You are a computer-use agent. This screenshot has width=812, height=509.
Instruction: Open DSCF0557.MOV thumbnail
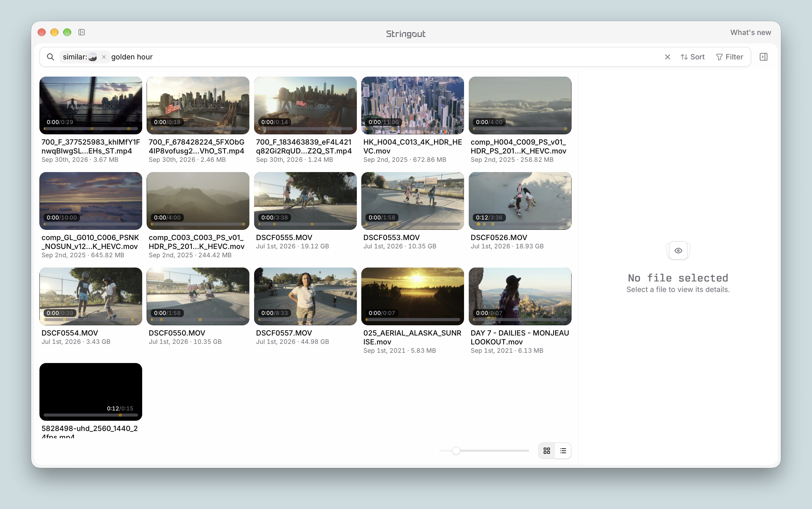click(x=305, y=296)
